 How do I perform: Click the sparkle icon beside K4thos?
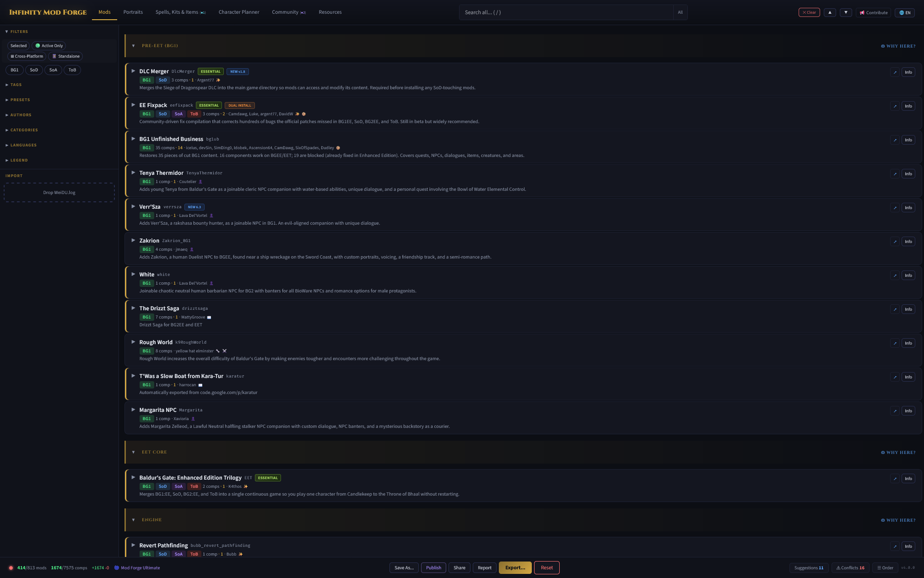point(246,486)
